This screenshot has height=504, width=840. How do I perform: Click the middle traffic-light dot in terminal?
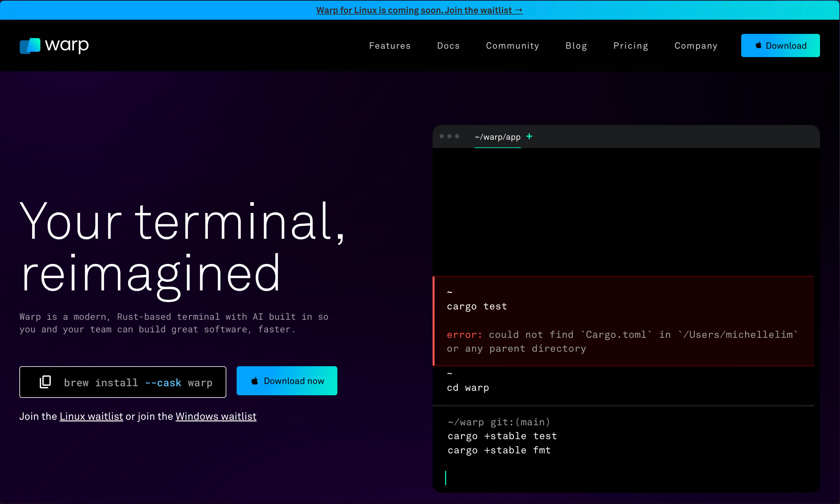tap(449, 136)
